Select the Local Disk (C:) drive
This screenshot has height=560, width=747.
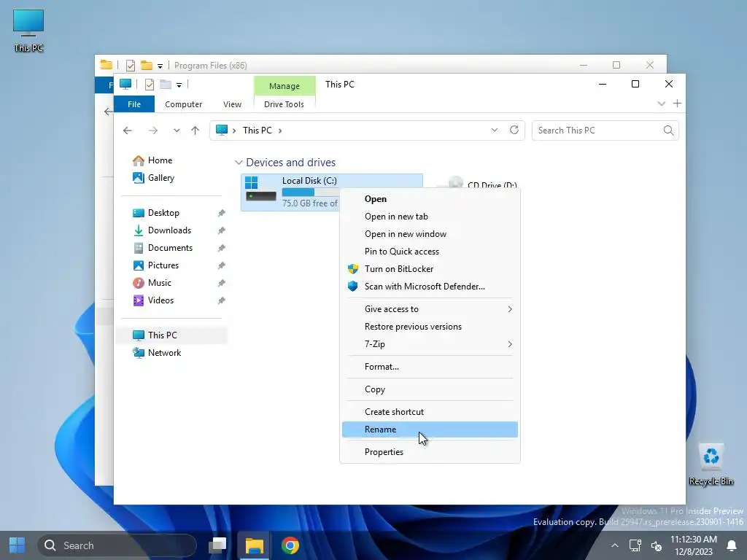(x=290, y=192)
